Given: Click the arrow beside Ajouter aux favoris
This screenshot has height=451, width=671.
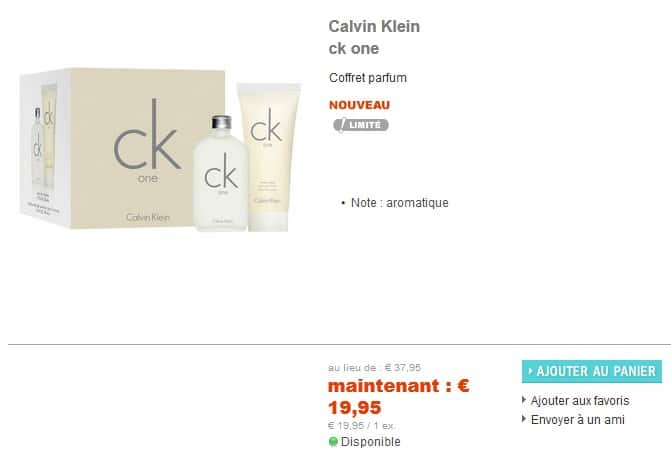Looking at the screenshot, I should click(524, 400).
